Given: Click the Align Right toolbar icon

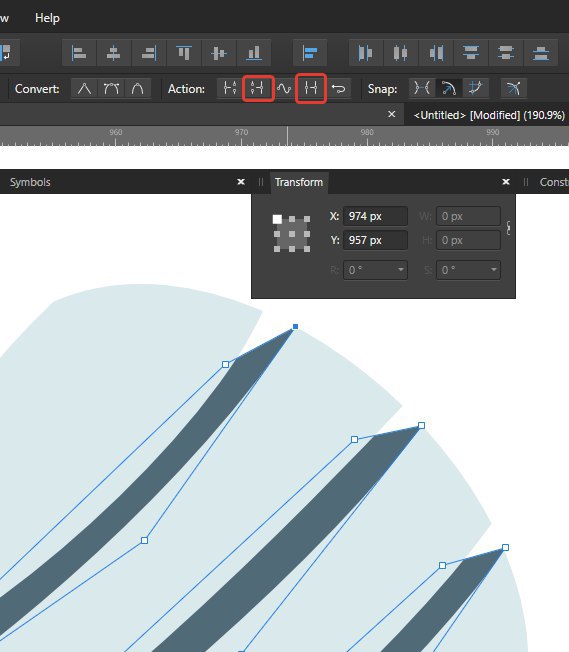Looking at the screenshot, I should (x=148, y=53).
